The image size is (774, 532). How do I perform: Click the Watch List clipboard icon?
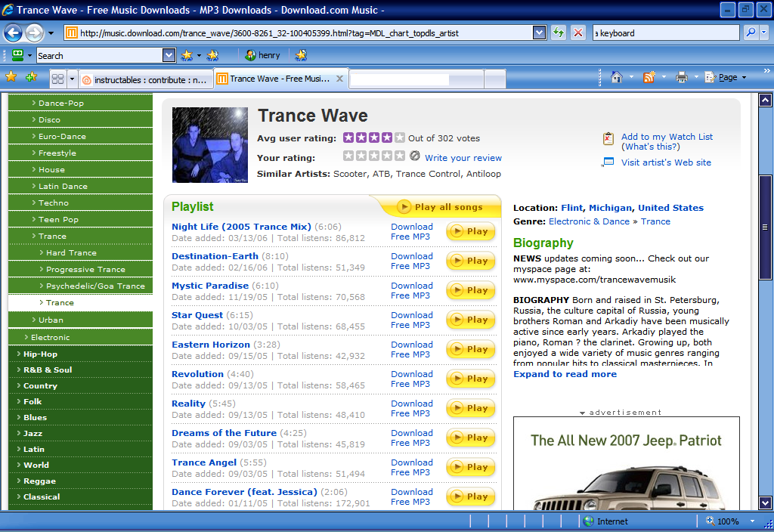608,139
